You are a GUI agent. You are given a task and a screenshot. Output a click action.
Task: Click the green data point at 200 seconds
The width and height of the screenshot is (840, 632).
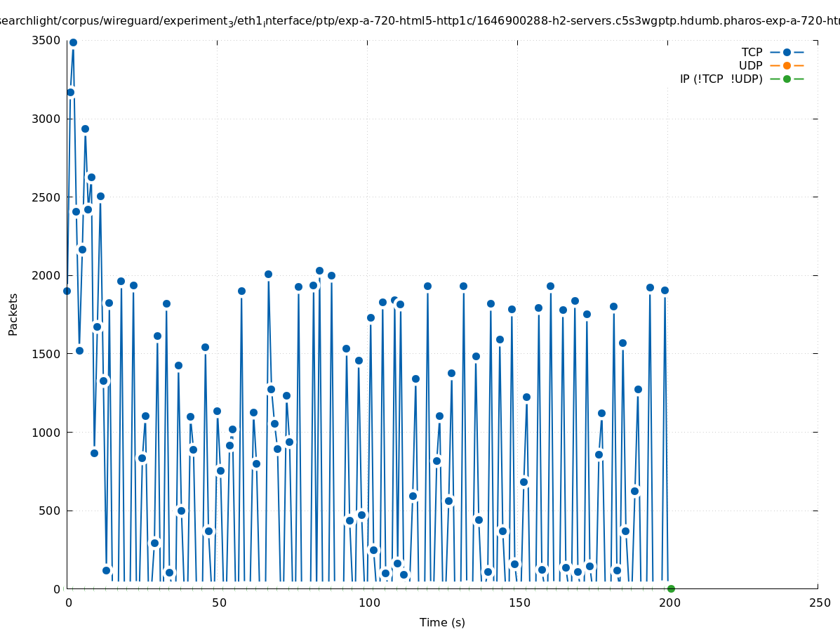[x=671, y=588]
